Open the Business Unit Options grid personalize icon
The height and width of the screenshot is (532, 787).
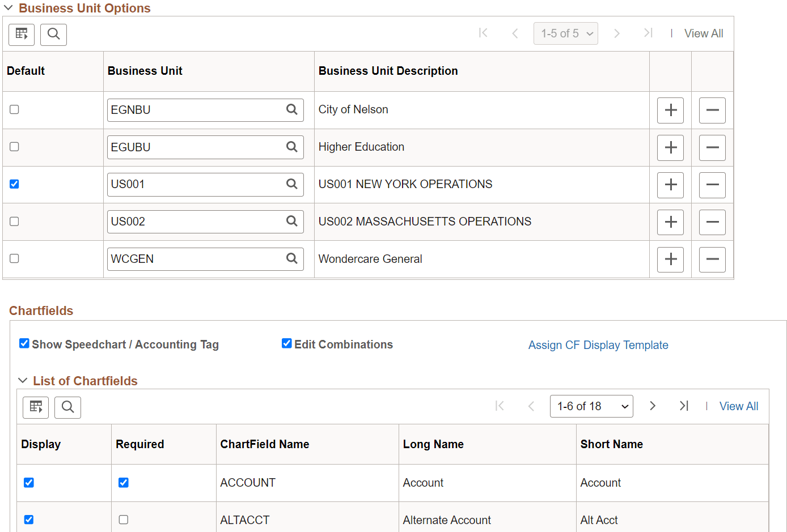point(21,35)
